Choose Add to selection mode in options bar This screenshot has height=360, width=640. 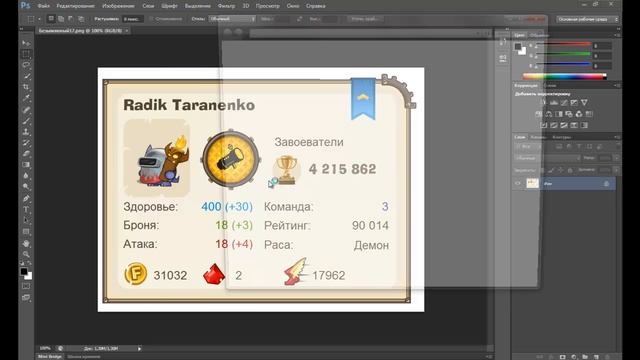61,19
